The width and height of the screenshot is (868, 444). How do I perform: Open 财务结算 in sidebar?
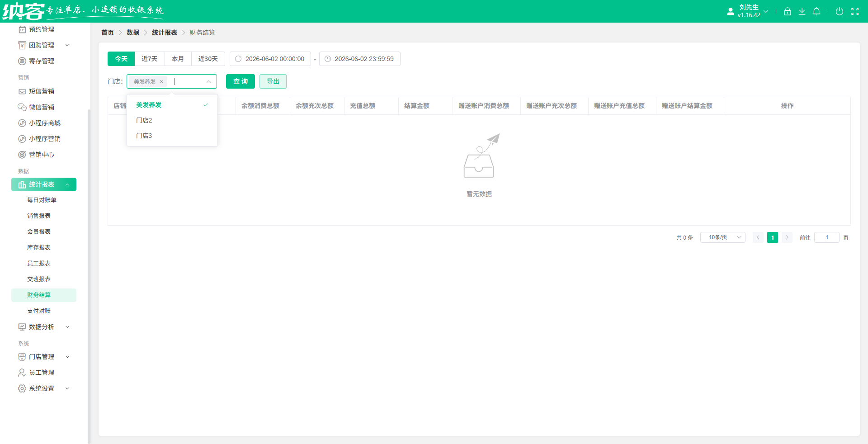(44, 295)
